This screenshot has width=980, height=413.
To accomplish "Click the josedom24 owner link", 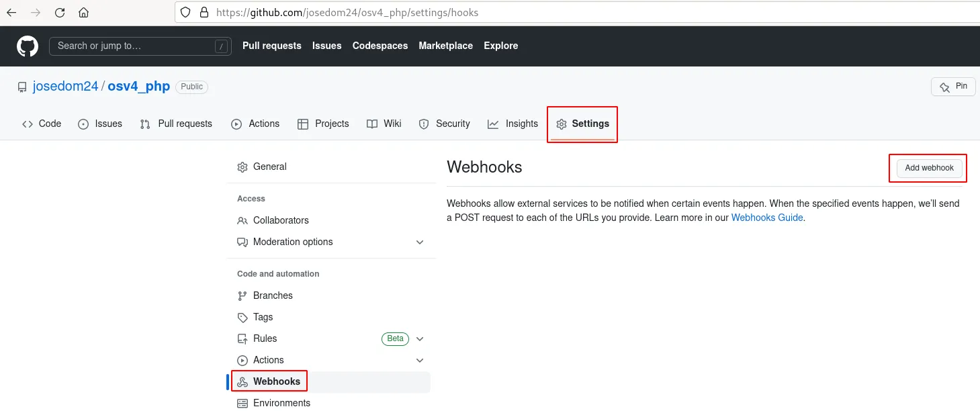I will (x=65, y=87).
